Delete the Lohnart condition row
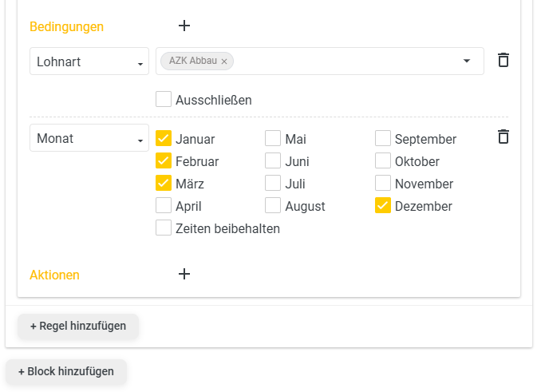 (x=503, y=60)
